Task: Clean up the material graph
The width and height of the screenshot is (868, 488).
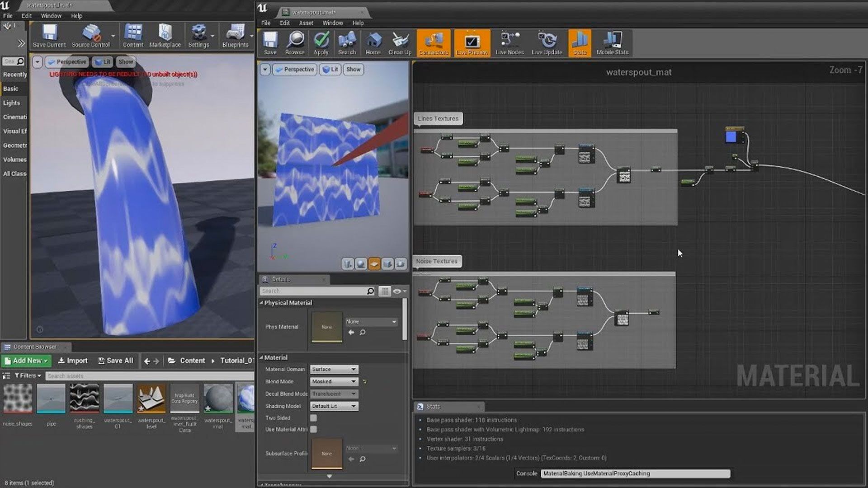Action: [x=400, y=43]
